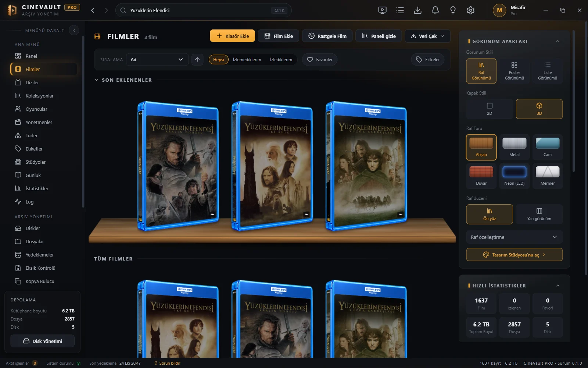Viewport: 588px width, 368px height.
Task: Switch cover style to 2D
Action: pyautogui.click(x=490, y=109)
